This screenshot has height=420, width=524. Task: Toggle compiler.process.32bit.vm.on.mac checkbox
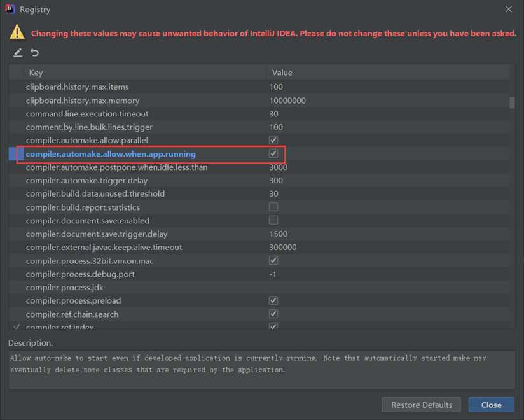pyautogui.click(x=273, y=260)
